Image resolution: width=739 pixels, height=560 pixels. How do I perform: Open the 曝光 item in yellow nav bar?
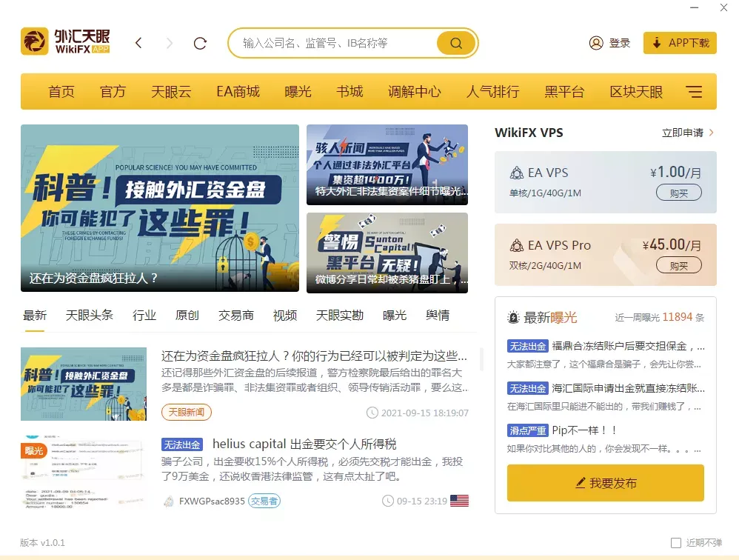click(298, 91)
